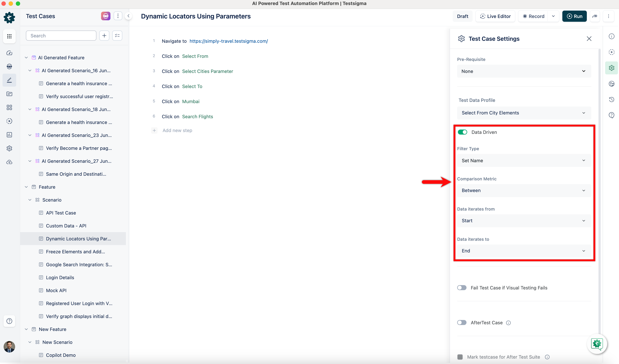Viewport: 619px width, 364px height.
Task: Expand the Test Data Profile dropdown
Action: pos(524,113)
